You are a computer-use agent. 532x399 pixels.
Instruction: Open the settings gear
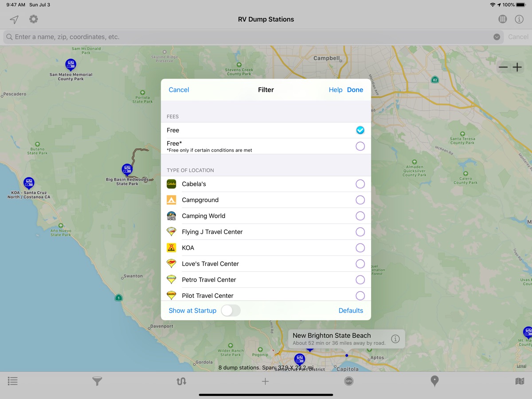(34, 19)
